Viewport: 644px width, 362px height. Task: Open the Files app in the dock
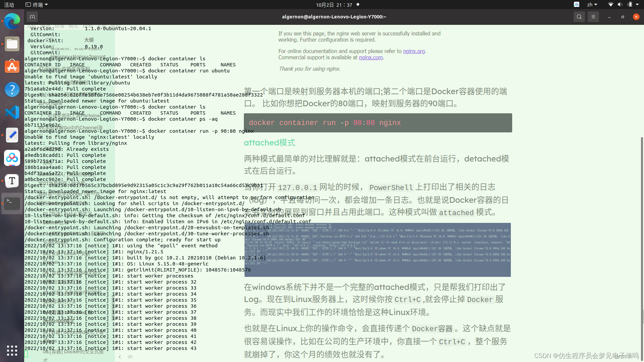(12, 44)
